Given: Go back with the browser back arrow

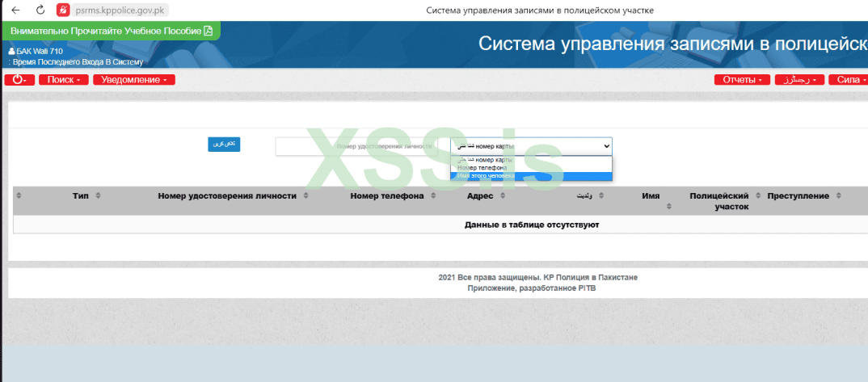Looking at the screenshot, I should click(x=15, y=10).
